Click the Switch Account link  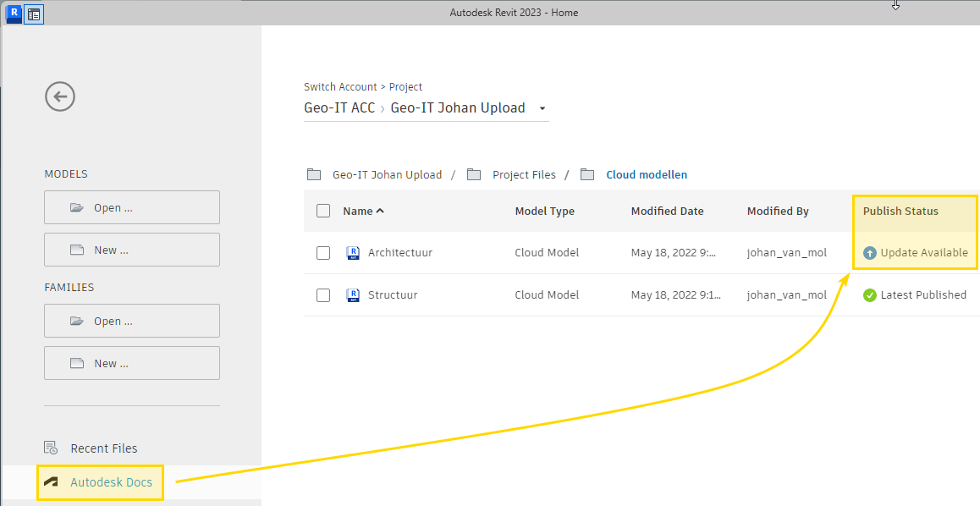point(340,87)
